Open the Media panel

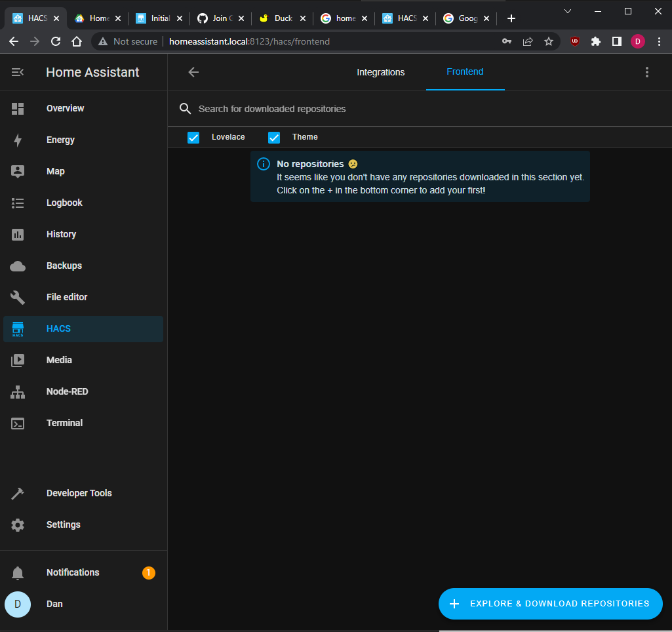pos(83,361)
